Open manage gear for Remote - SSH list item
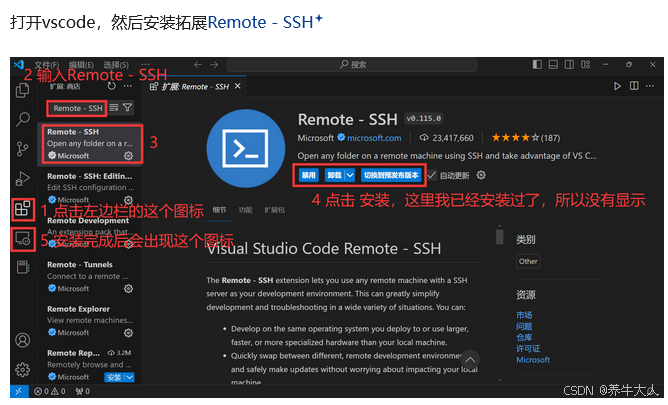Image resolution: width=668 pixels, height=405 pixels. click(x=128, y=156)
